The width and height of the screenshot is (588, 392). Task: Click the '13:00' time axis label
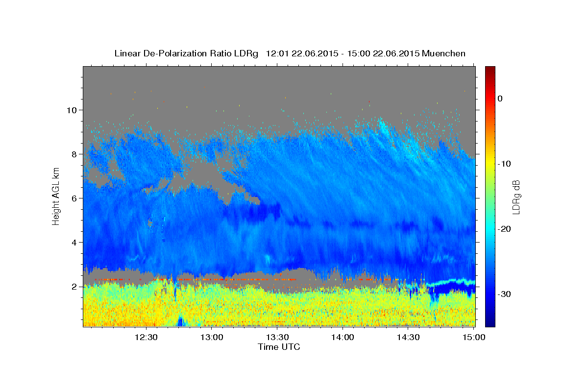pos(212,337)
